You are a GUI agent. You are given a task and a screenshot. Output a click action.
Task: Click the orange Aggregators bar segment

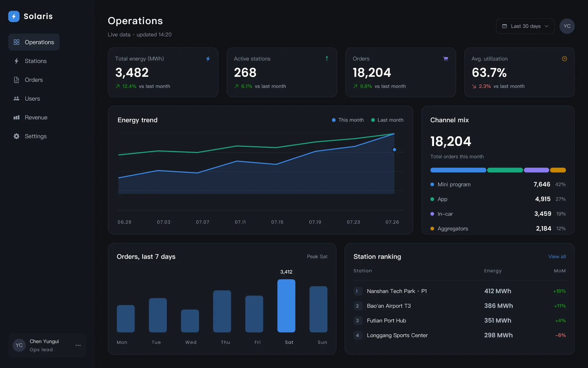click(558, 170)
